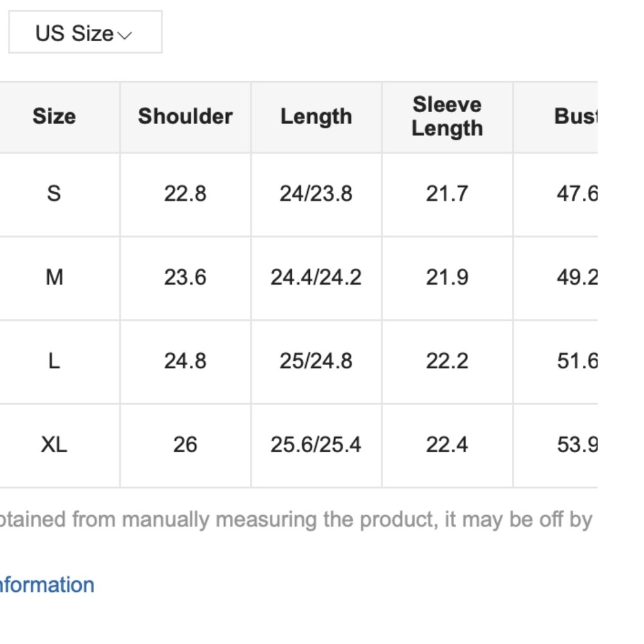Screen dimensions: 644x644
Task: Click bust value 53.9 for size XL
Action: (577, 445)
